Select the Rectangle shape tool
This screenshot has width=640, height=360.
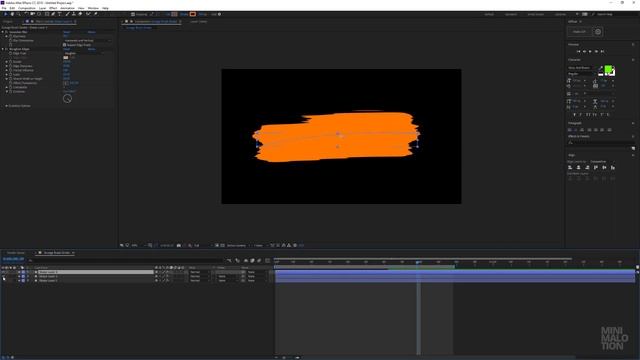tap(47, 14)
